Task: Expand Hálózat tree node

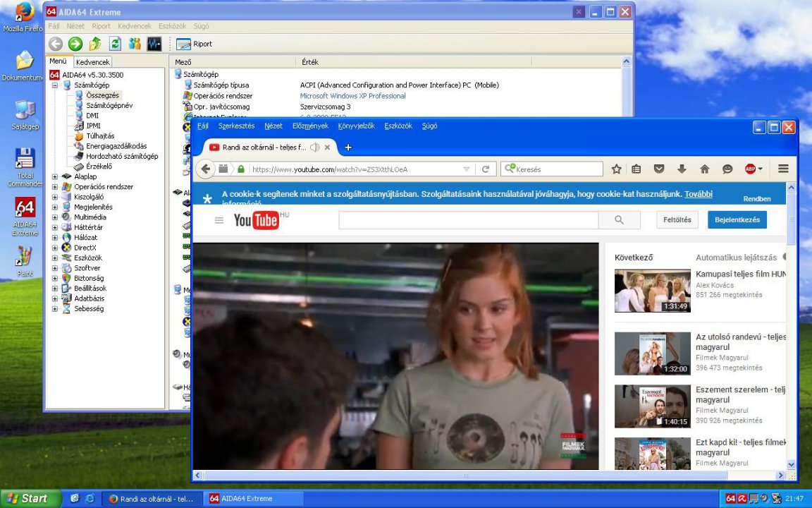Action: pos(55,237)
